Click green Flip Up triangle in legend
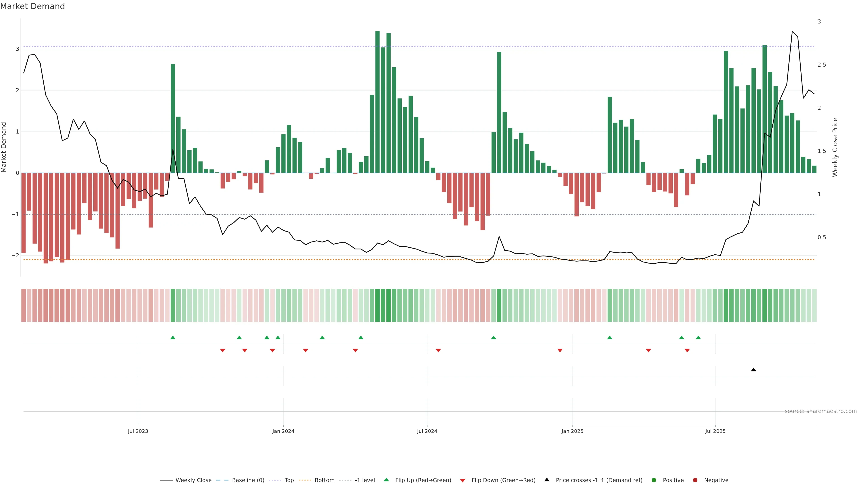 click(x=387, y=480)
